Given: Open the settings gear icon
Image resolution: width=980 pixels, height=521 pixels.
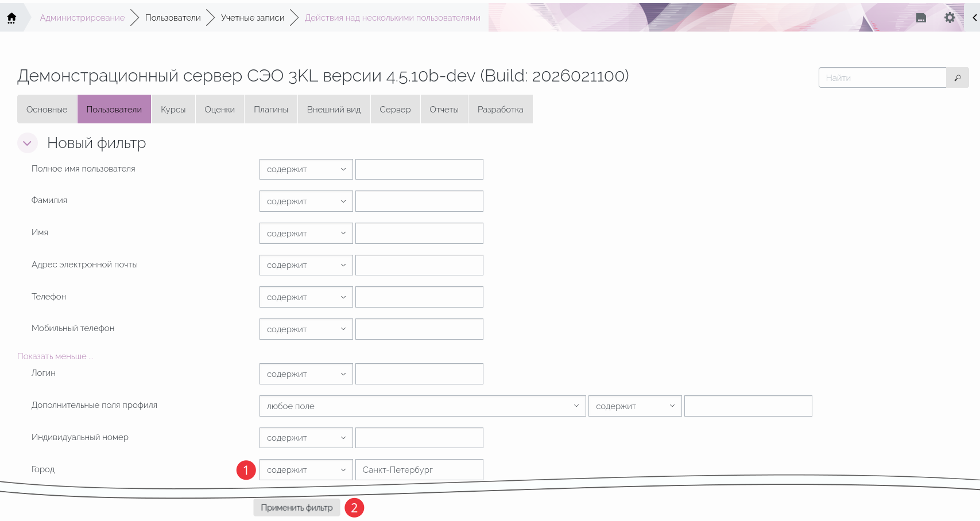Looking at the screenshot, I should point(950,18).
